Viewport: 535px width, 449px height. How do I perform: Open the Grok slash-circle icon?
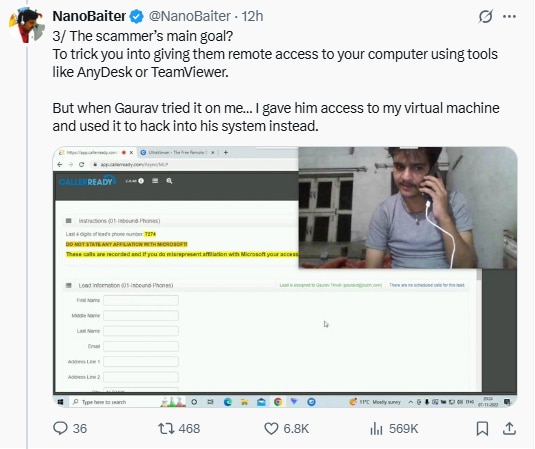[x=485, y=16]
